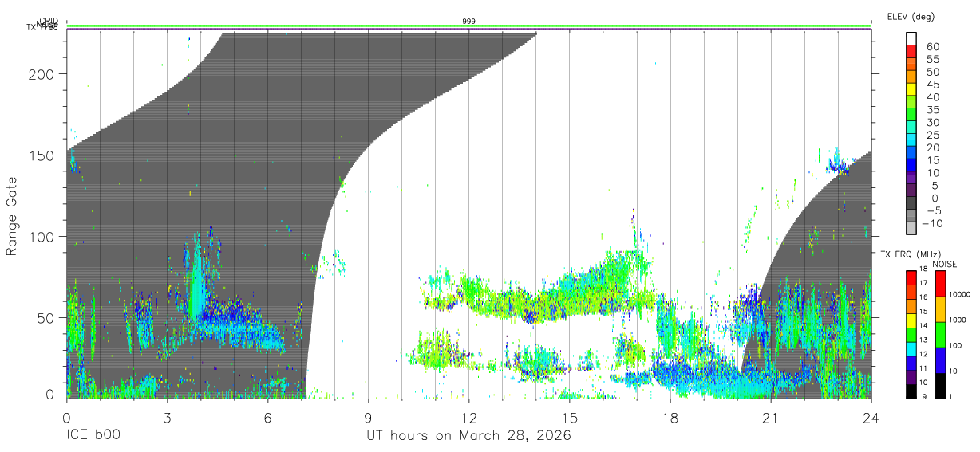
Task: Click the 'UT hours on March 28, 2026' axis title
Action: (x=468, y=436)
